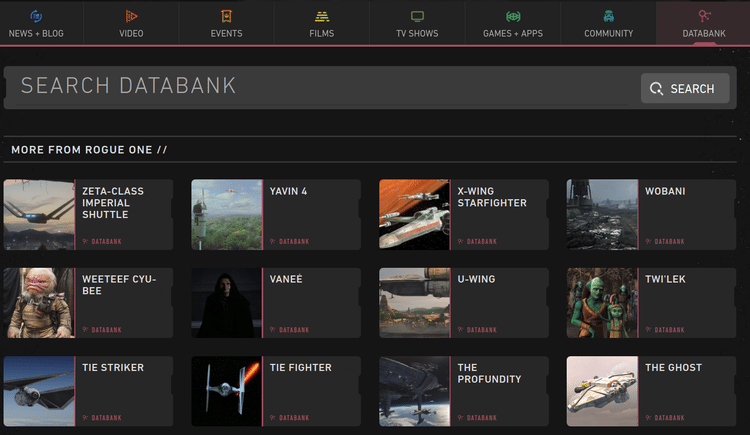
Task: Click the TIE FIGHTER title link
Action: coord(300,368)
